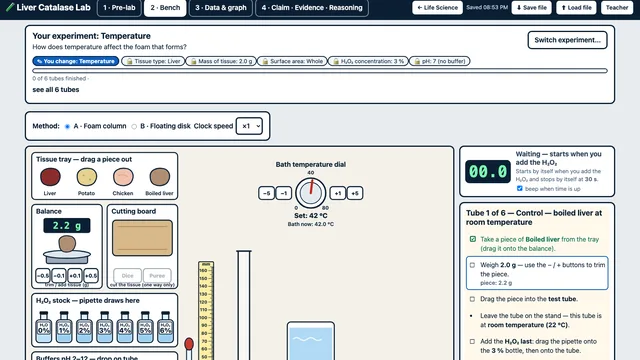This screenshot has width=640, height=360.
Task: Check the Take a piece of Boiled liver step
Action: click(x=473, y=239)
